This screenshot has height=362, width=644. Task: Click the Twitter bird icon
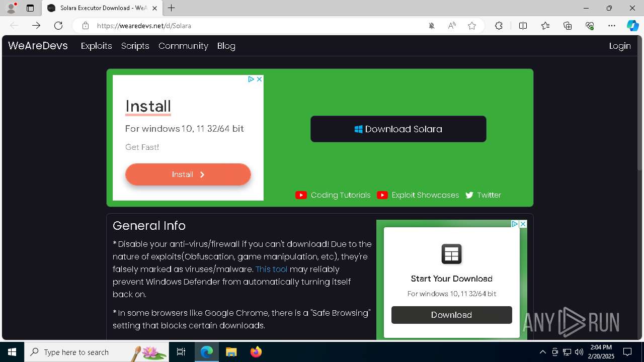[x=469, y=195]
